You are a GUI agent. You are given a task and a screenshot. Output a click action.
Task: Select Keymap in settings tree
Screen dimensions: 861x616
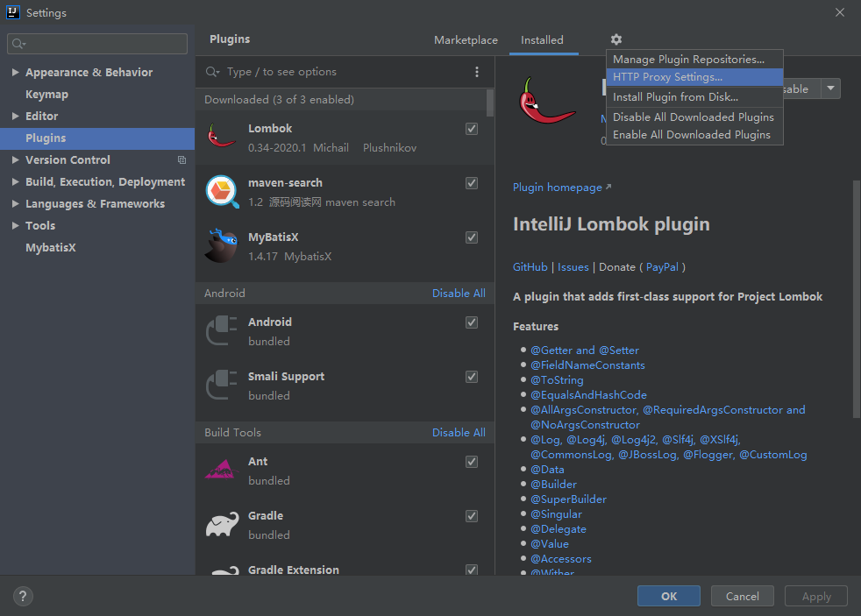point(47,95)
